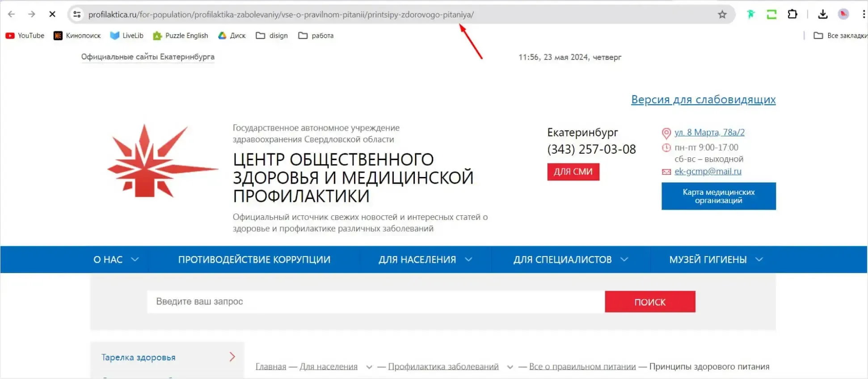Expand the О НАС menu chevron

pos(135,259)
